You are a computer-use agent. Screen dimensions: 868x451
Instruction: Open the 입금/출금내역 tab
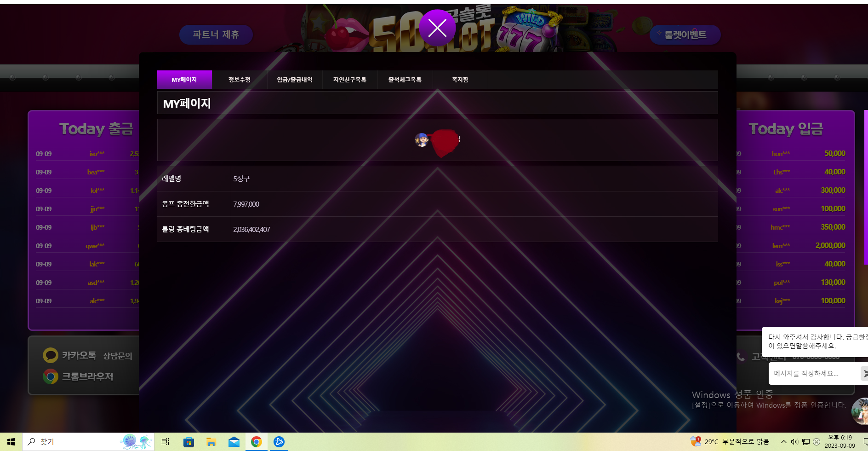click(295, 80)
